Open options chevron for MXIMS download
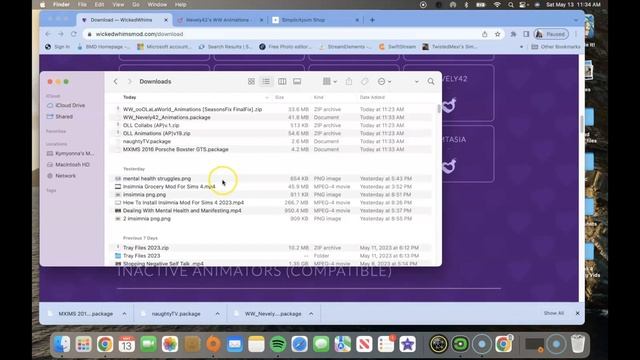This screenshot has width=640, height=360. coord(124,313)
